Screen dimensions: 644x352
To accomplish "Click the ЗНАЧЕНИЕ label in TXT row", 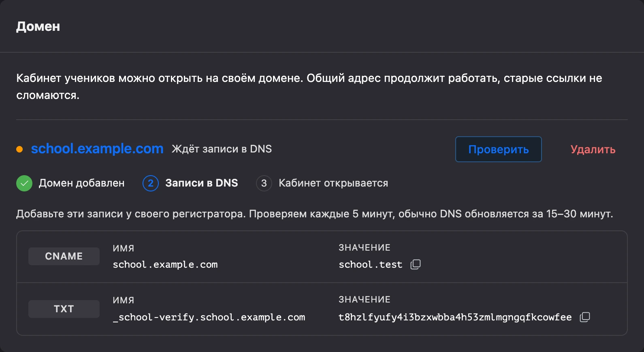I will point(365,299).
